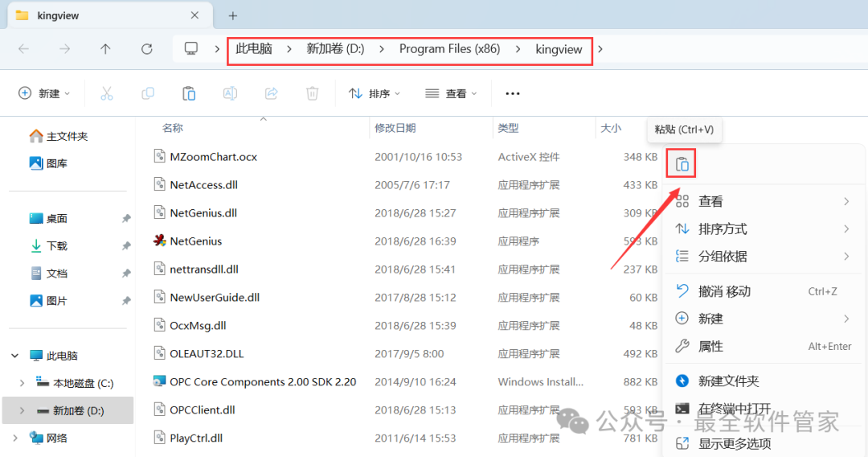The height and width of the screenshot is (457, 868).
Task: Choose 显示更多选项 in context menu
Action: [763, 443]
